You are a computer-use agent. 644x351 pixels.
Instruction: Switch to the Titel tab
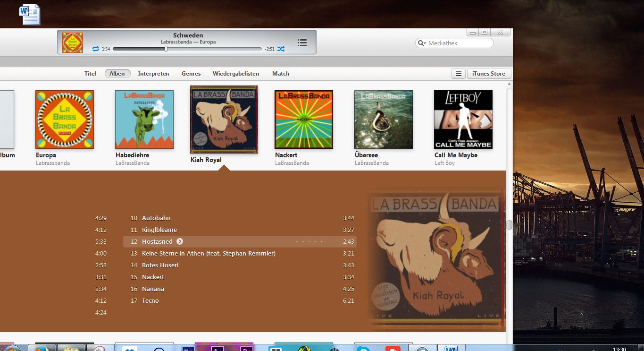(x=91, y=74)
